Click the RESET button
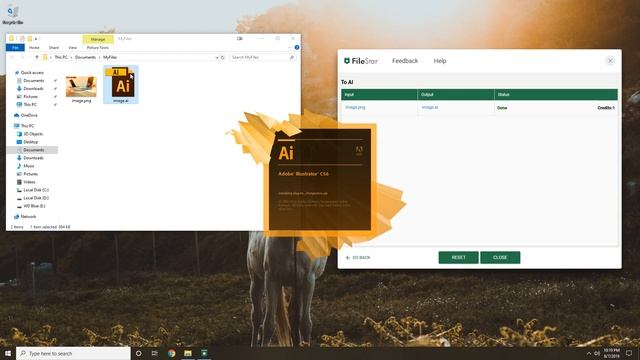This screenshot has width=640, height=360. click(458, 258)
